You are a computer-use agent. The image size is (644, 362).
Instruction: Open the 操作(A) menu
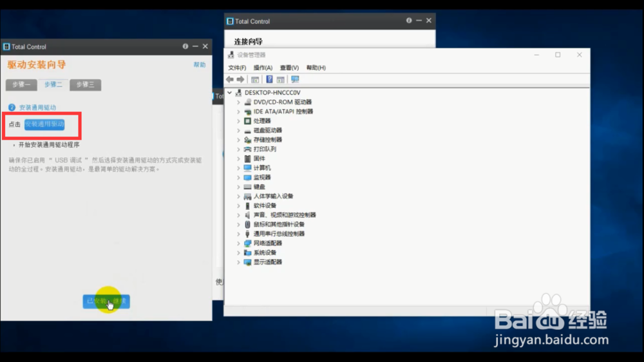click(x=263, y=68)
